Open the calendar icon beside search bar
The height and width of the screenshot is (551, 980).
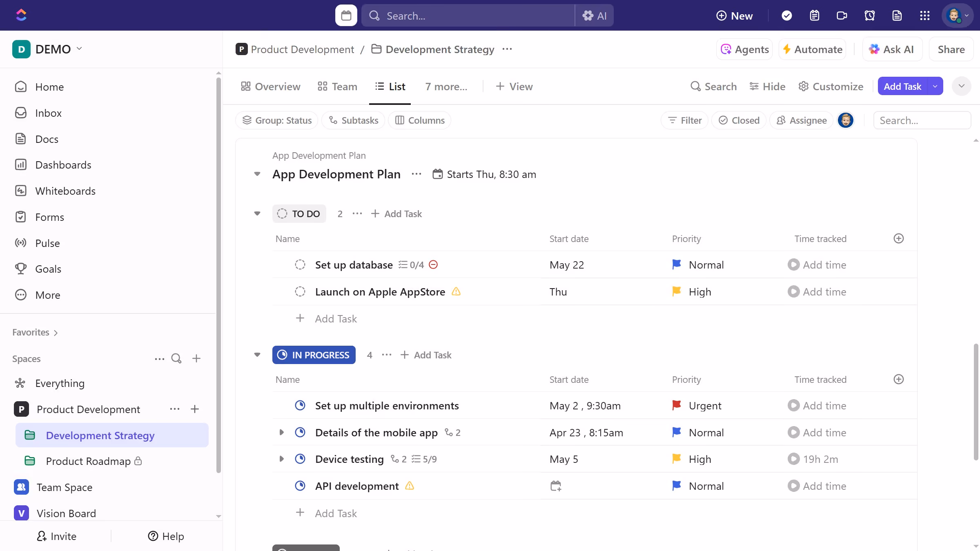346,16
